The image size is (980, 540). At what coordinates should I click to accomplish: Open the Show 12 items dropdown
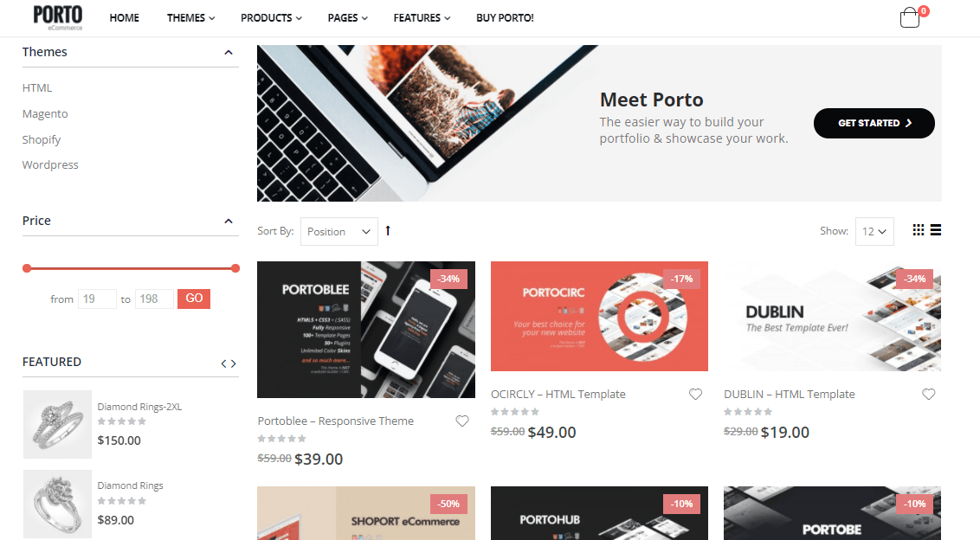coord(874,231)
